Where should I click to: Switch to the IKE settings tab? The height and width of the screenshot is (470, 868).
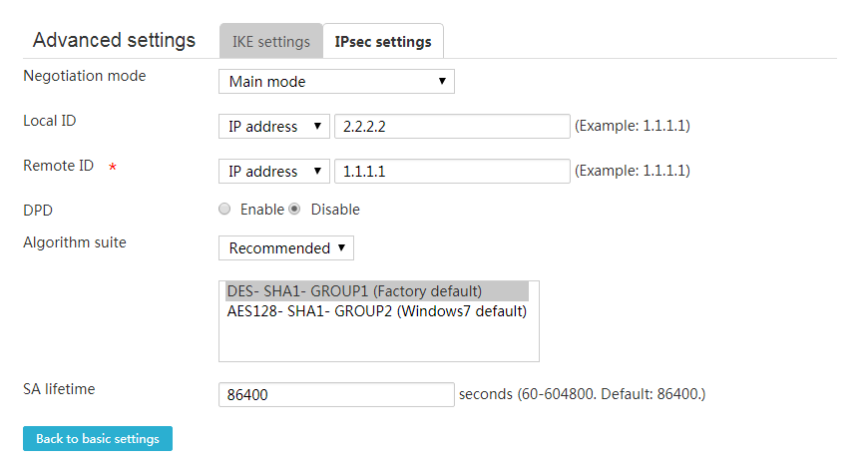click(271, 41)
